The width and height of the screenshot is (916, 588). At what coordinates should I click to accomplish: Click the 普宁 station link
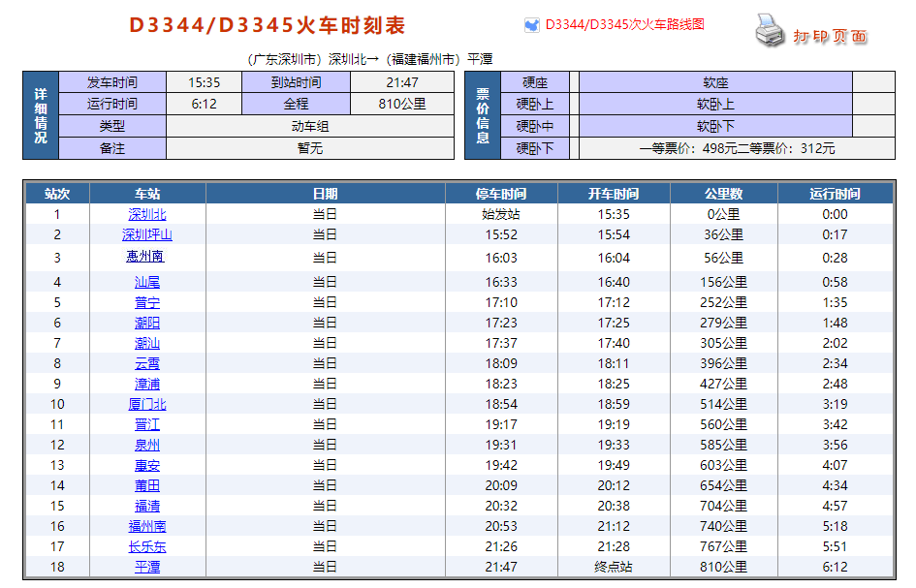147,302
